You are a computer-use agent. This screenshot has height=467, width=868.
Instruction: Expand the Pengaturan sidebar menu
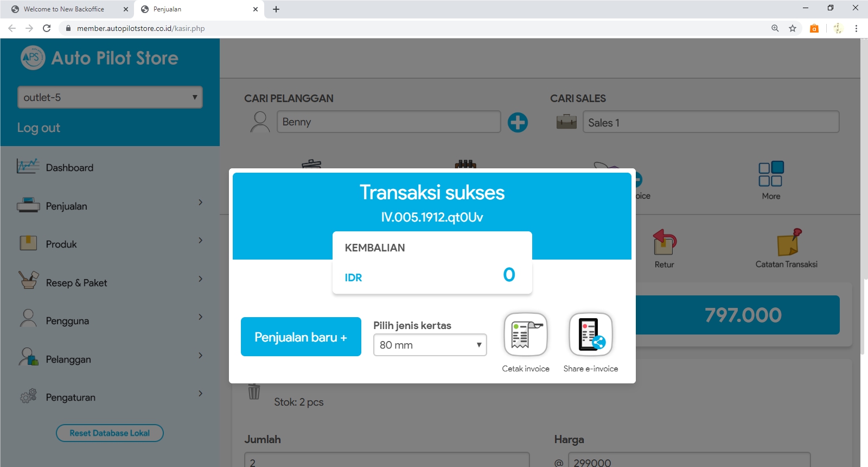(110, 397)
